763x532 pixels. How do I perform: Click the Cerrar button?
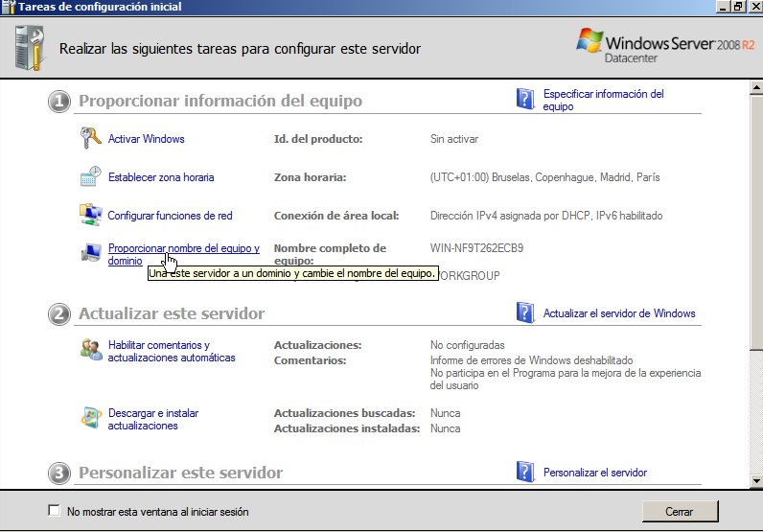point(680,512)
